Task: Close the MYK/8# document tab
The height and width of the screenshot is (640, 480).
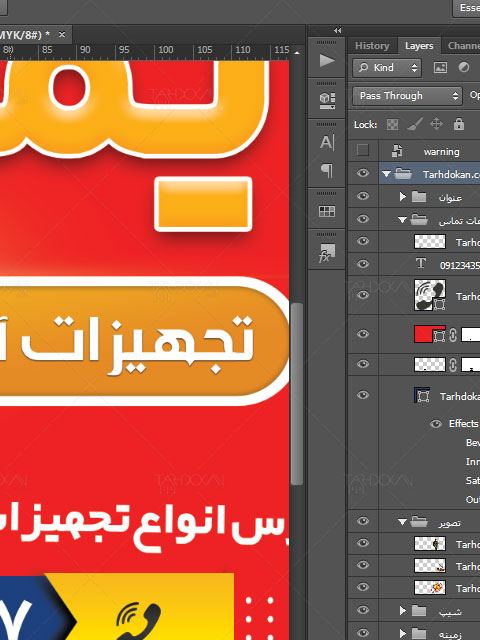Action: click(62, 35)
